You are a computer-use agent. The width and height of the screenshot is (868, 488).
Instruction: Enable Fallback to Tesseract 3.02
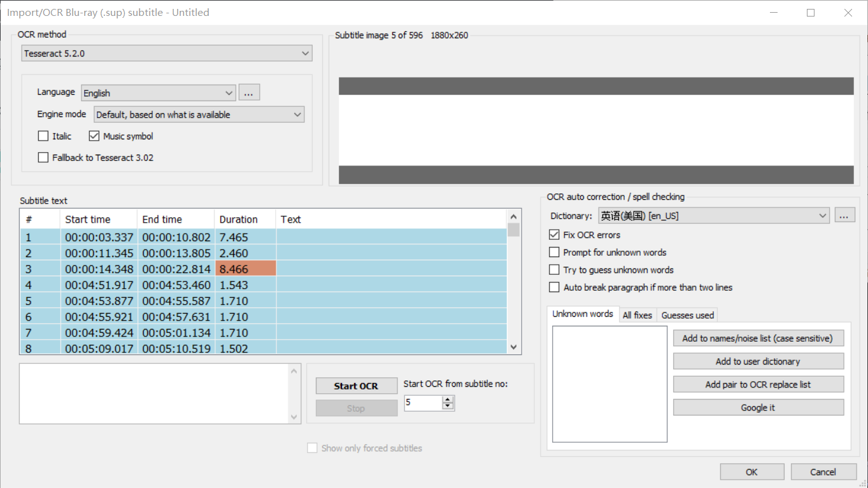pos(43,157)
